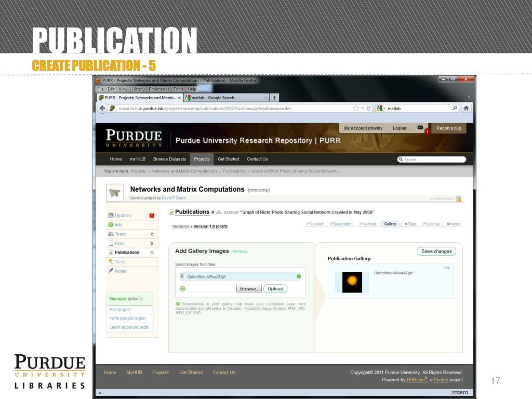Click Learn about projects link
Screen dimensions: 532x399
[129, 327]
